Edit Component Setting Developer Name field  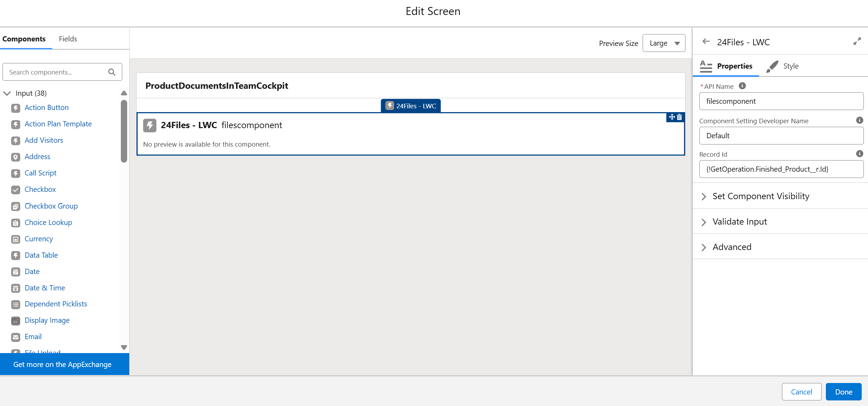pyautogui.click(x=781, y=136)
